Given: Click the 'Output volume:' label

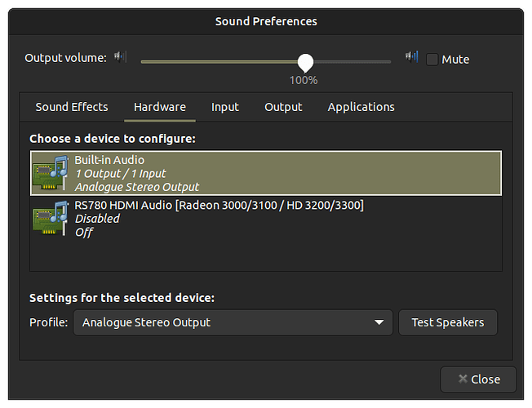Looking at the screenshot, I should tap(65, 58).
